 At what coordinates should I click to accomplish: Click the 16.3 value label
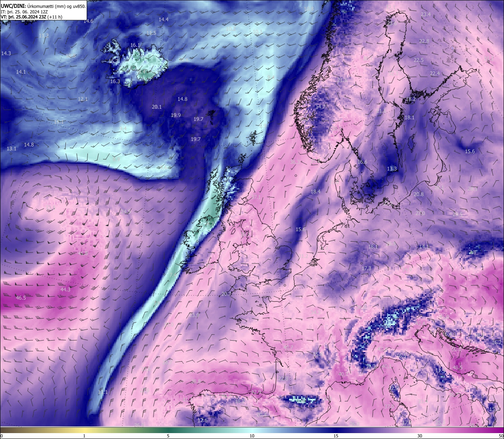pos(115,82)
